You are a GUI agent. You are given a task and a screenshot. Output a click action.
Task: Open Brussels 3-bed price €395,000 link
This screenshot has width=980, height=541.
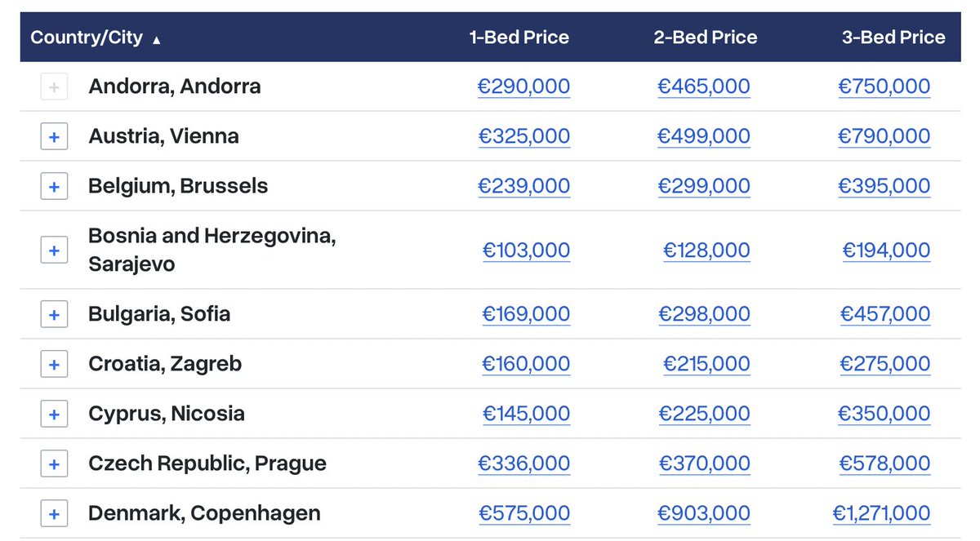coord(884,186)
